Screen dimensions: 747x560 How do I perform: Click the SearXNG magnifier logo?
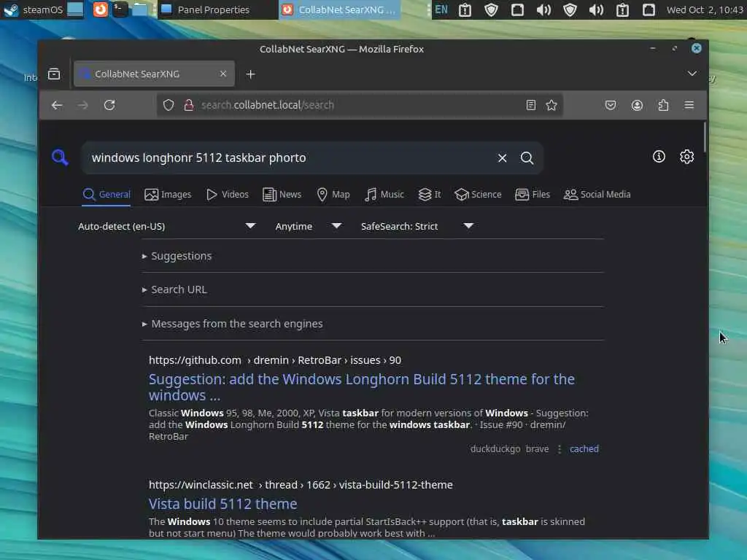point(60,157)
